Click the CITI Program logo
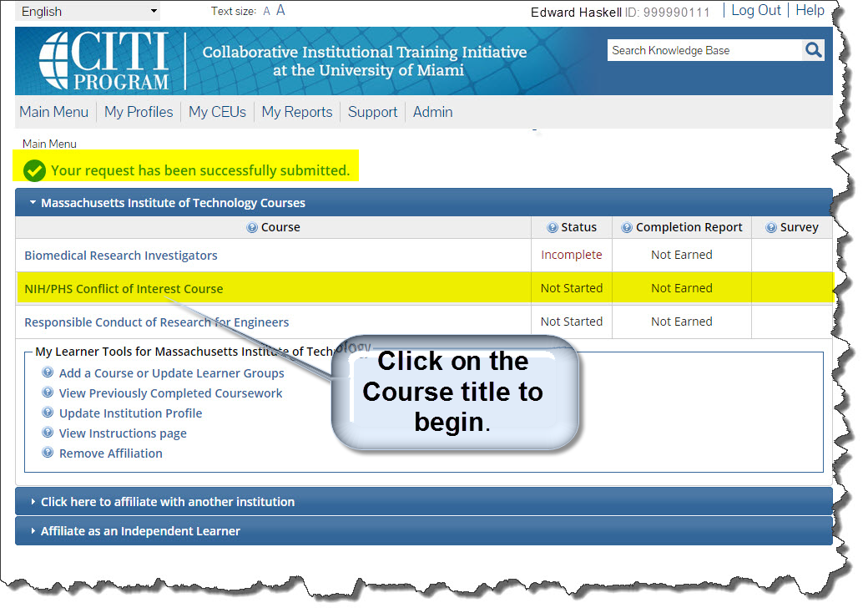 [103, 60]
